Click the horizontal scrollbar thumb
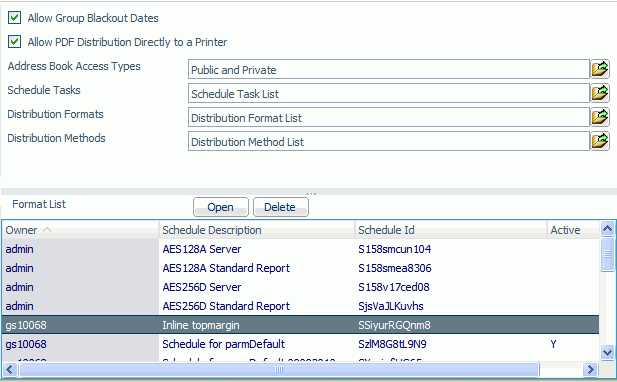The width and height of the screenshot is (617, 382). click(x=279, y=369)
